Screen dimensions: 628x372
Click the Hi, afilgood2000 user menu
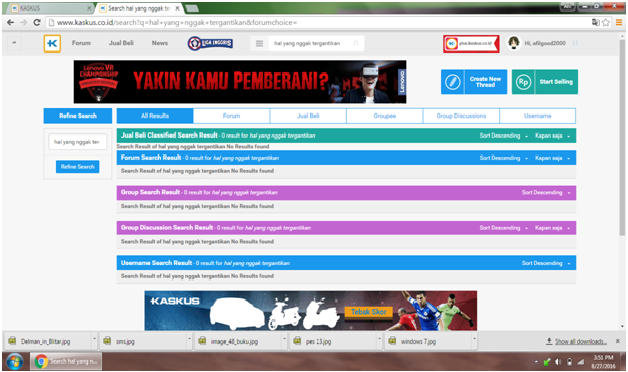tap(545, 43)
